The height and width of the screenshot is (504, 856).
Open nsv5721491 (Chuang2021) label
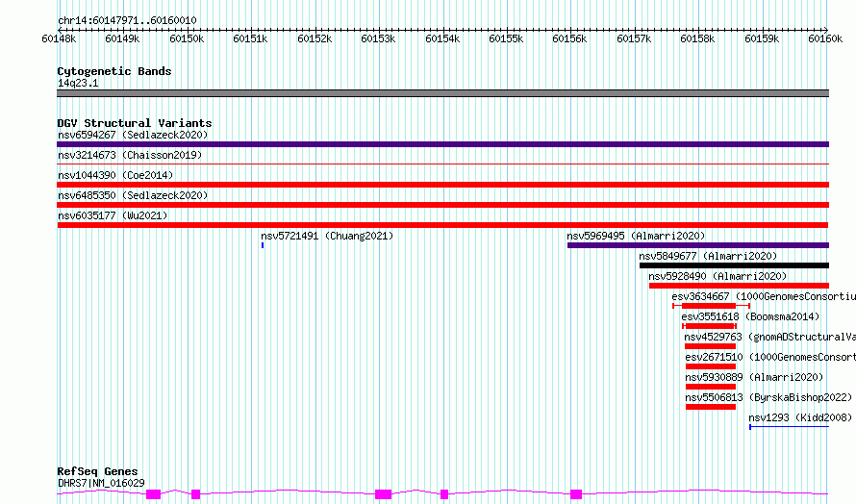click(x=327, y=236)
